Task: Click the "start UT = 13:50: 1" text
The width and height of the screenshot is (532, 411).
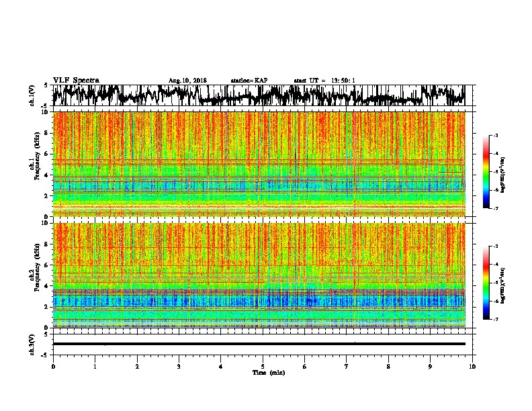Action: [x=324, y=81]
